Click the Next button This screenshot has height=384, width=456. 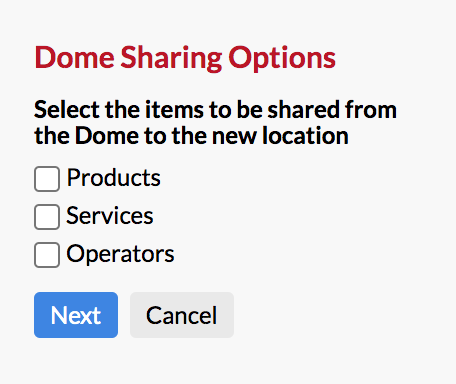click(x=76, y=315)
